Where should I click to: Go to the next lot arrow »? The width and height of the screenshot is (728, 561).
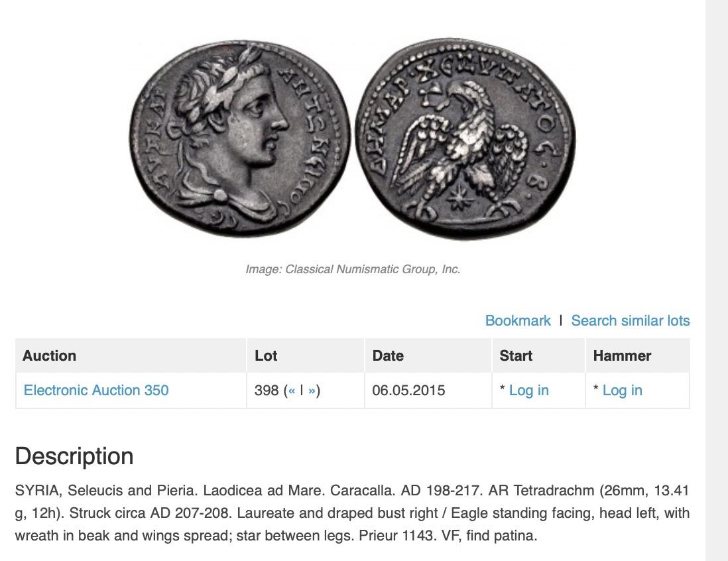click(x=312, y=391)
